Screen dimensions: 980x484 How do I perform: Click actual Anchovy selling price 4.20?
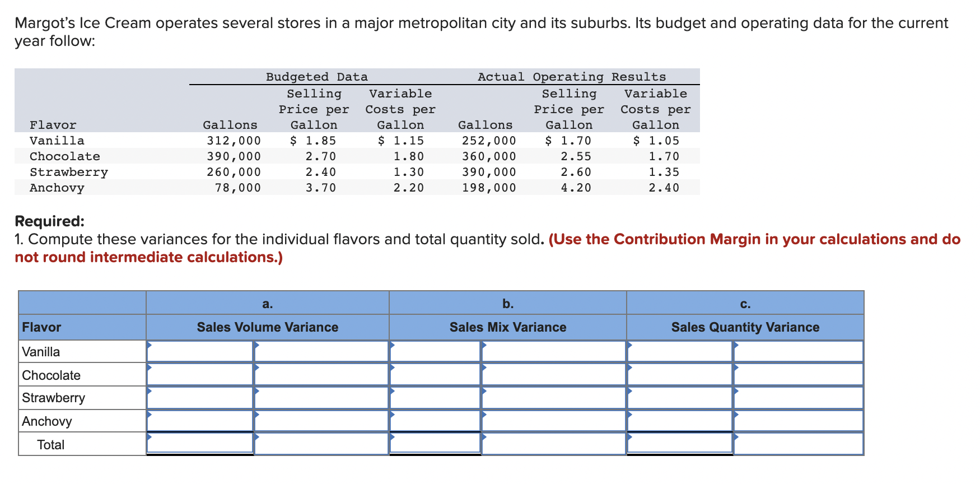coord(576,188)
